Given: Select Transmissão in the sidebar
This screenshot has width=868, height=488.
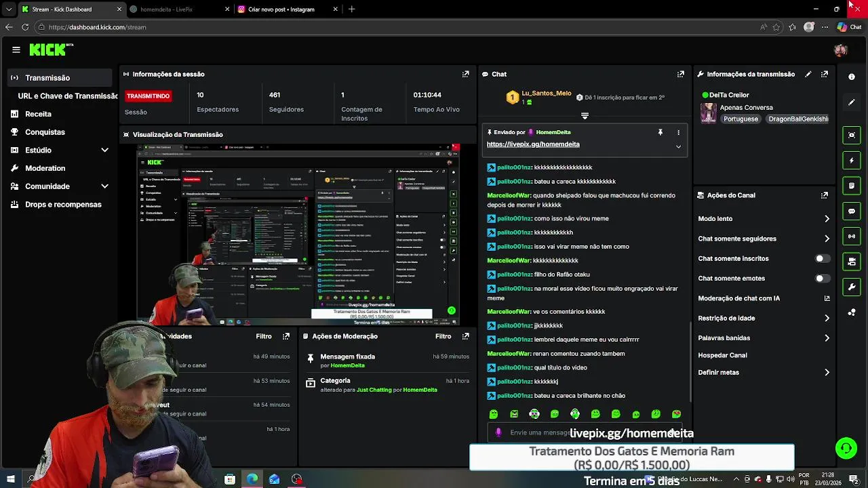Looking at the screenshot, I should [60, 78].
